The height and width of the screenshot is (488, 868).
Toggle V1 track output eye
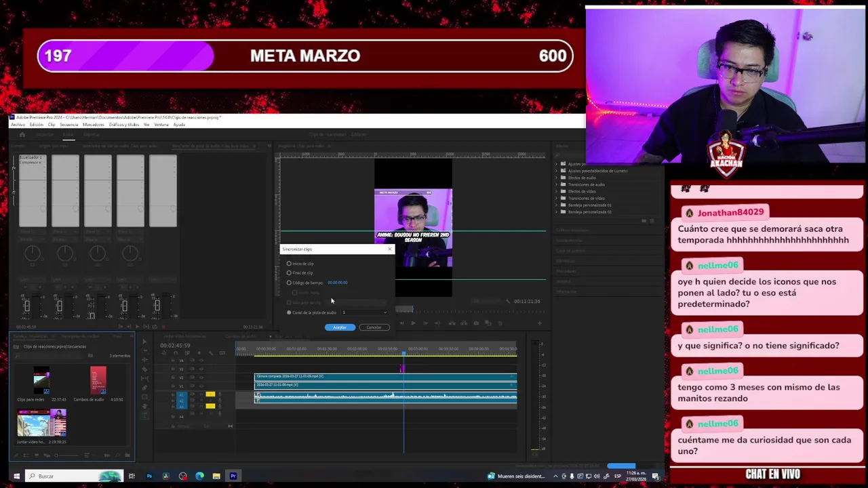tap(201, 386)
